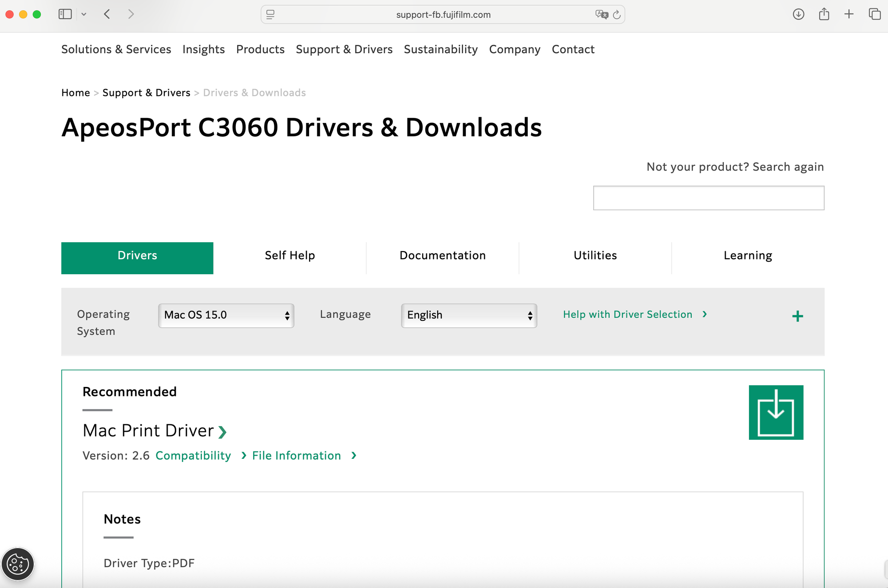Open the Company menu item
The width and height of the screenshot is (888, 588).
tap(515, 49)
